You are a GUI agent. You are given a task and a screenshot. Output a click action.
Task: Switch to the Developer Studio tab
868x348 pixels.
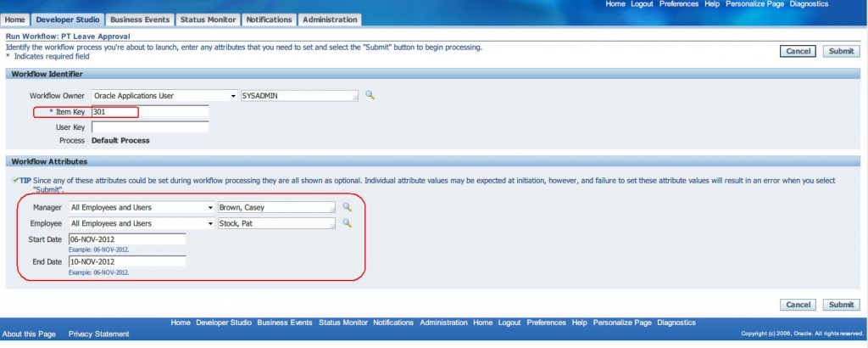pos(68,20)
